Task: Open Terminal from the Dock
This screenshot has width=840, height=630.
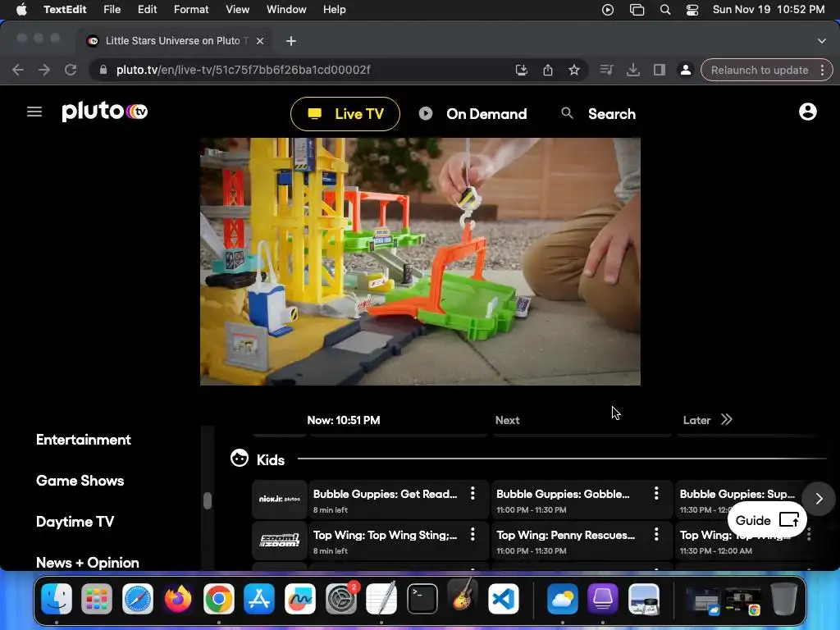Action: [x=422, y=598]
